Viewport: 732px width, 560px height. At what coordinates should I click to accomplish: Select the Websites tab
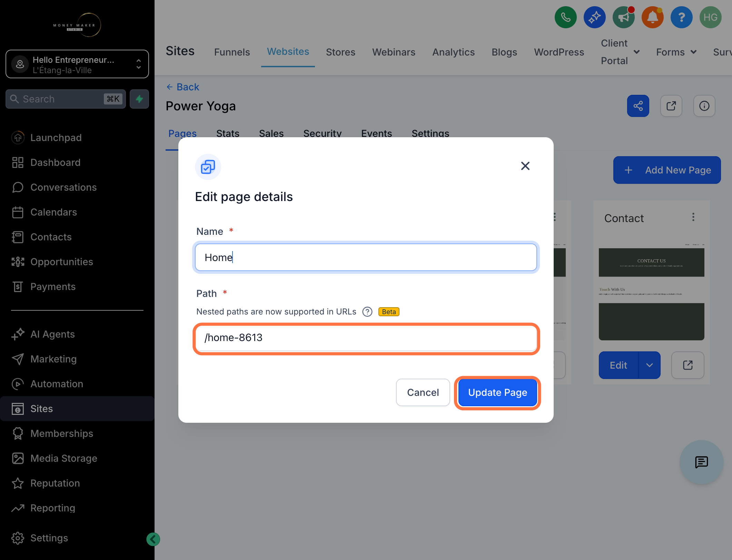[288, 51]
